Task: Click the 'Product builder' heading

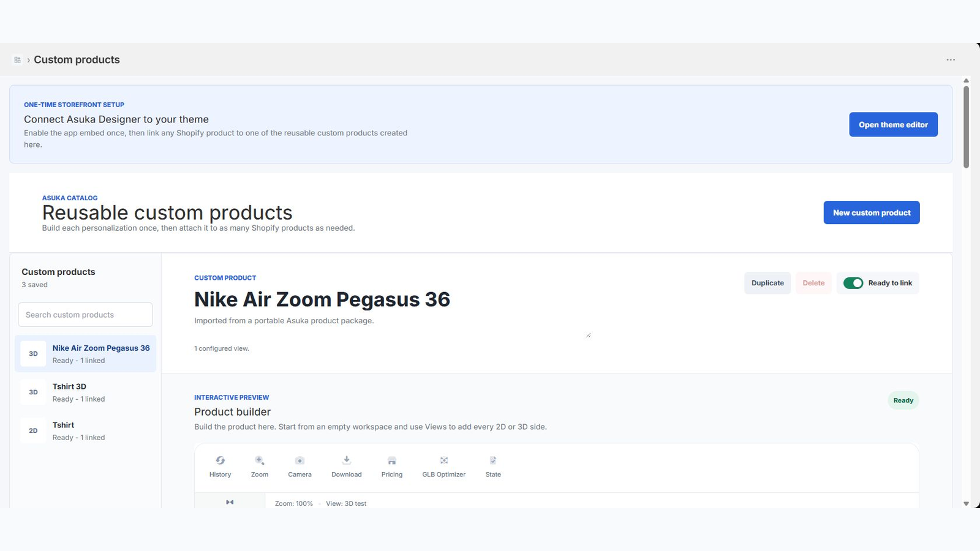Action: pos(232,412)
